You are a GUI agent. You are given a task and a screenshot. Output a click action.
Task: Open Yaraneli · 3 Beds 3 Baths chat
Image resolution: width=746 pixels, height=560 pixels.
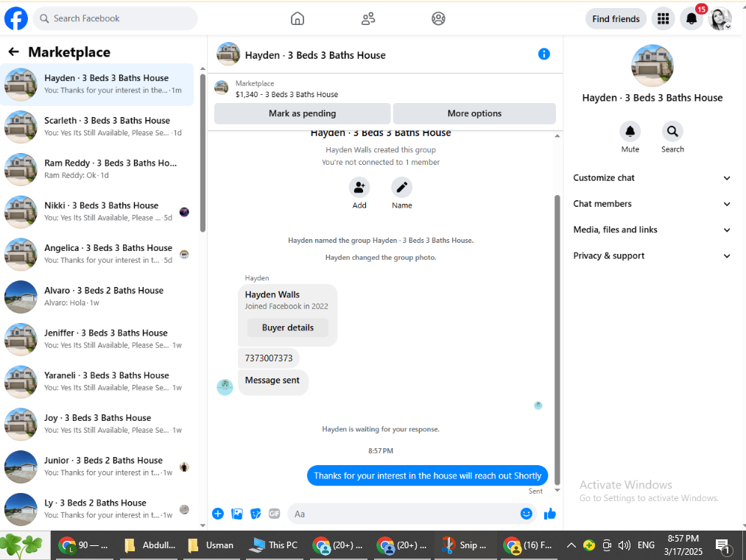pos(97,381)
